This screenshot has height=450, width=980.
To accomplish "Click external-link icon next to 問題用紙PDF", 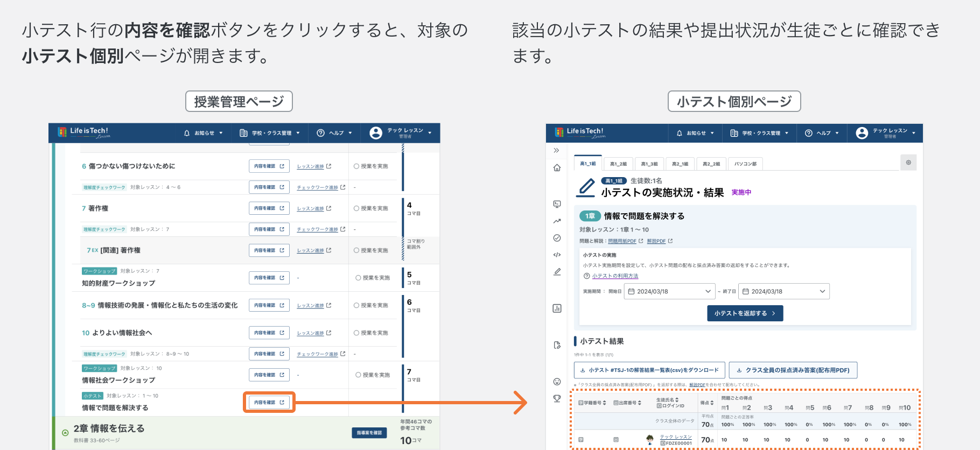I will tap(641, 241).
